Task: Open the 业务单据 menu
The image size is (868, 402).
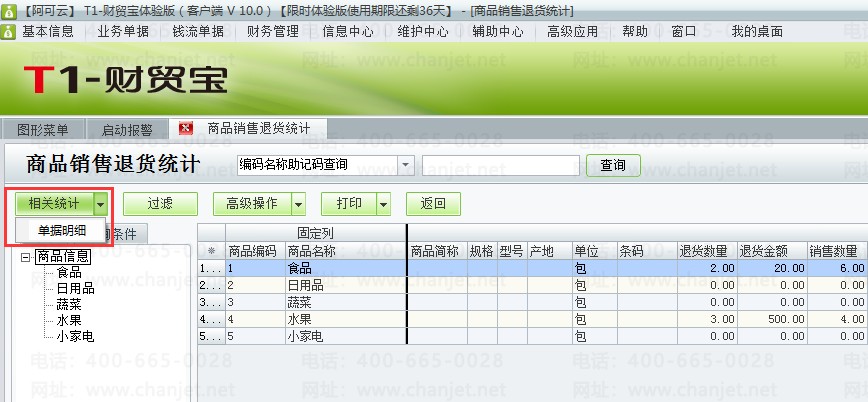Action: (123, 32)
